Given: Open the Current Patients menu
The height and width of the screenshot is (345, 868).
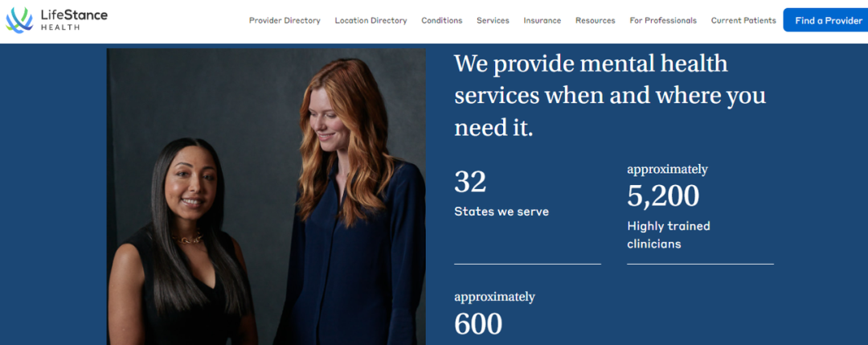Looking at the screenshot, I should [743, 20].
